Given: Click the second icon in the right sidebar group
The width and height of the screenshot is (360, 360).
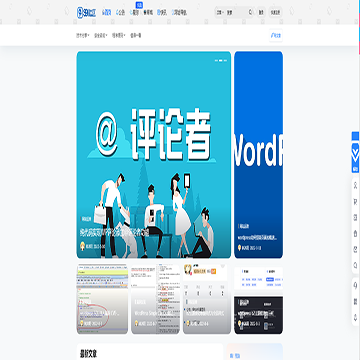Looking at the screenshot, I should (355, 202).
